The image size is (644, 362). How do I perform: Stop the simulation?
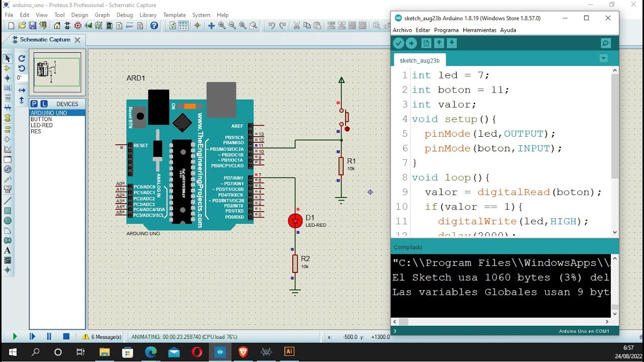click(x=66, y=336)
